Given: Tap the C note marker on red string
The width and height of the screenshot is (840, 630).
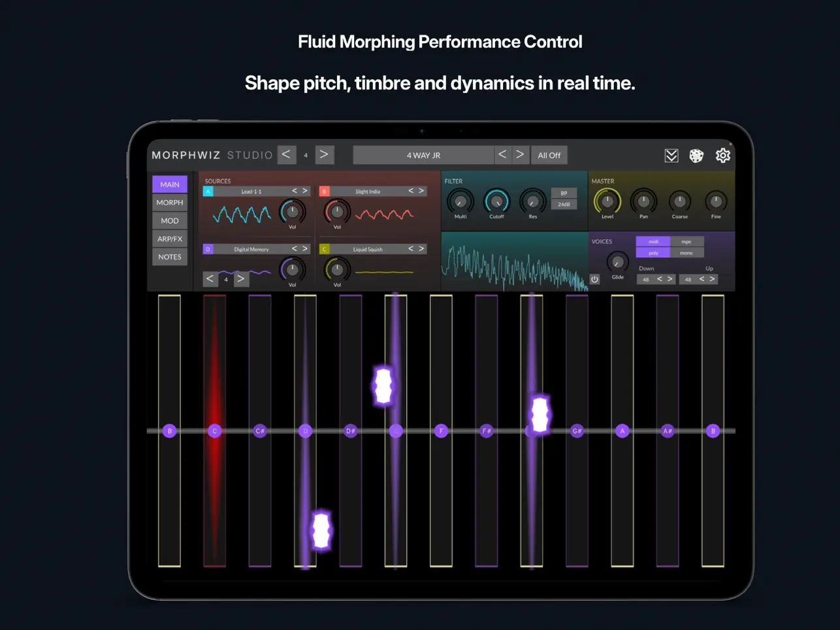Looking at the screenshot, I should pos(215,431).
